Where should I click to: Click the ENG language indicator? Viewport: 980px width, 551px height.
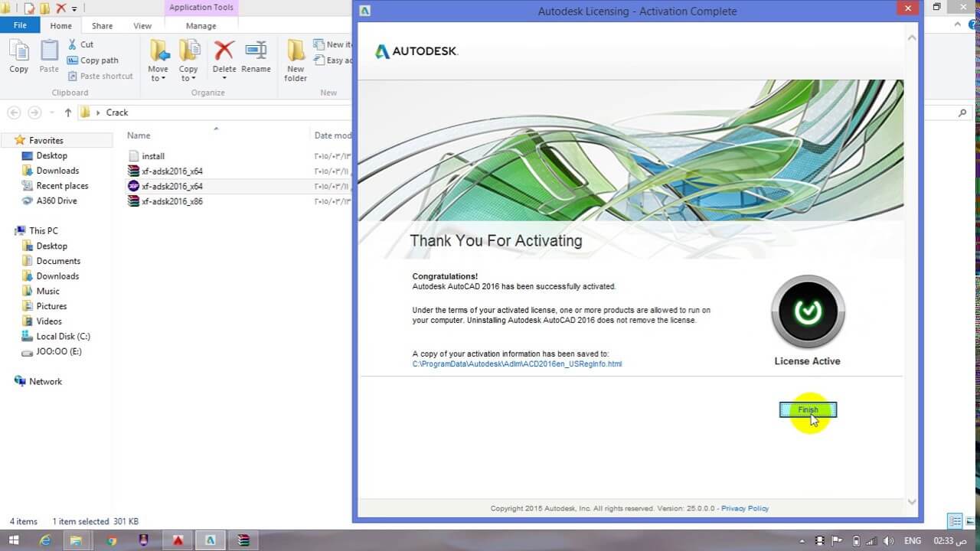pyautogui.click(x=913, y=540)
